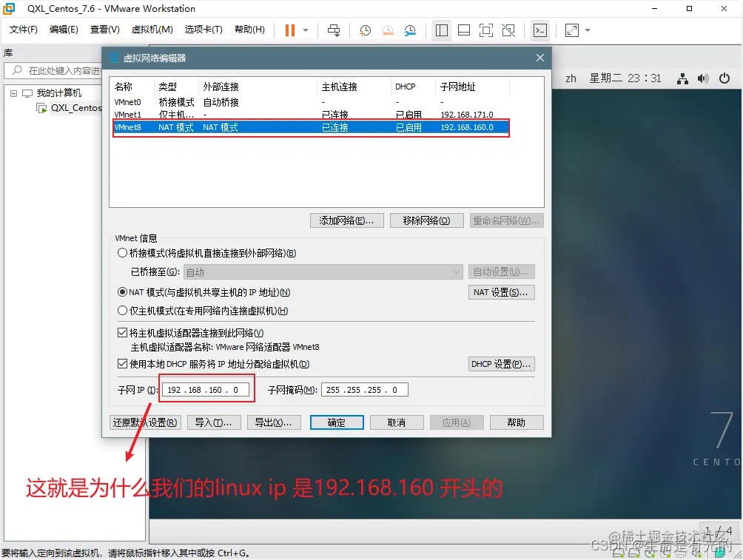Image resolution: width=743 pixels, height=560 pixels.
Task: Collapse the 我的计算机 tree node
Action: click(x=12, y=92)
